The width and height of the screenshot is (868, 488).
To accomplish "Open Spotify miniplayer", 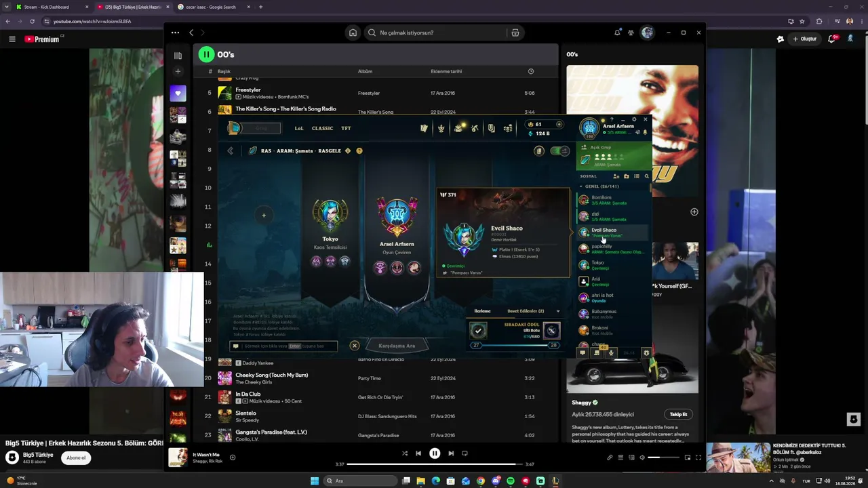I will click(x=688, y=457).
